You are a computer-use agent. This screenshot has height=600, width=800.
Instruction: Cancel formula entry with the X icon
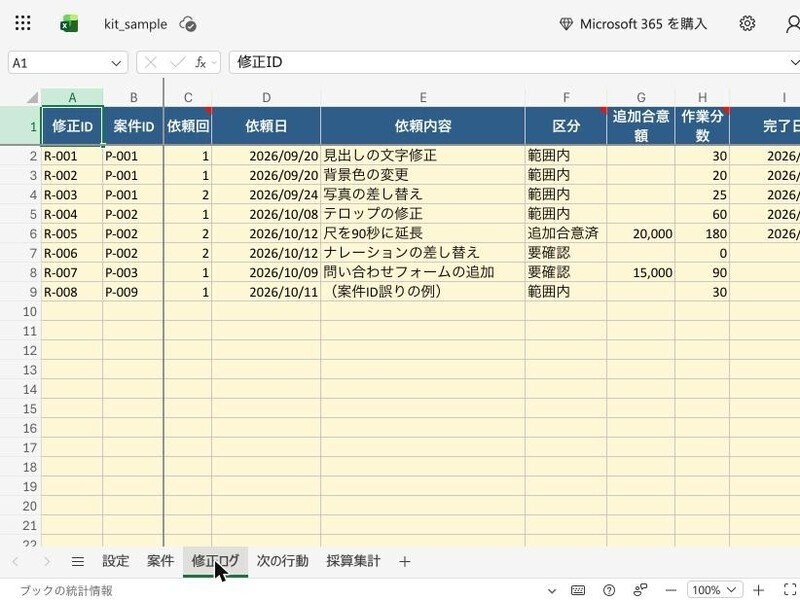pyautogui.click(x=151, y=63)
